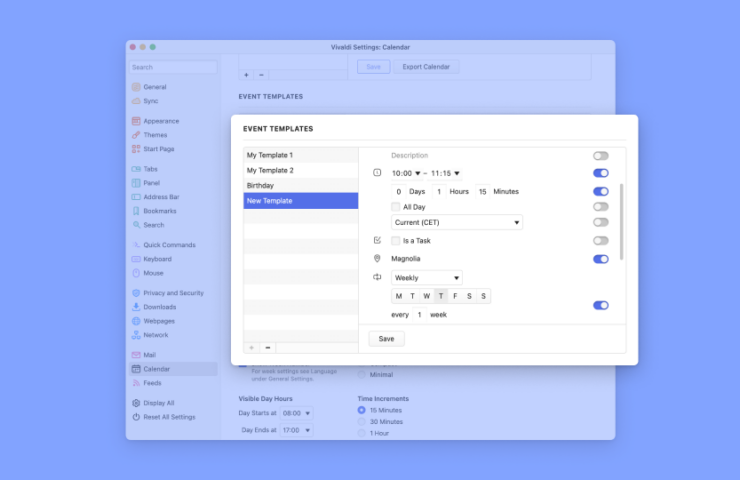Viewport: 740px width, 480px height.
Task: Add template with plus button in popup
Action: tap(252, 348)
